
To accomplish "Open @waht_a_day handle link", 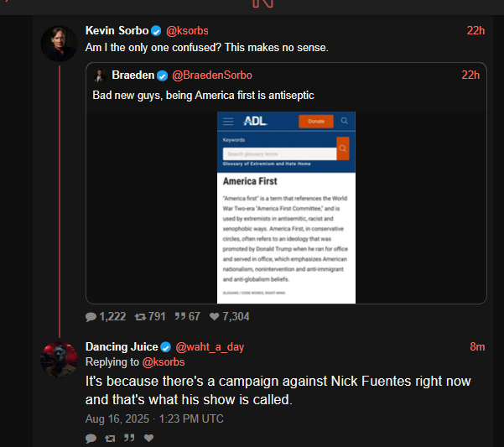I will [210, 347].
